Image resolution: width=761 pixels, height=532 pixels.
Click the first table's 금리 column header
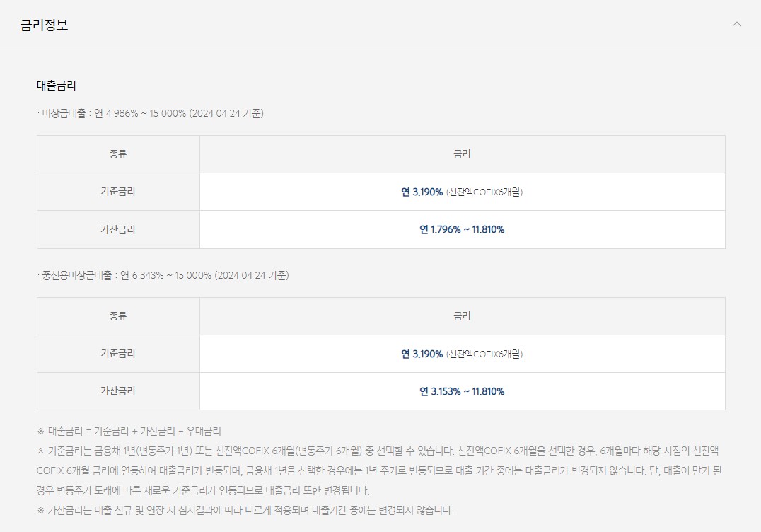click(x=462, y=154)
